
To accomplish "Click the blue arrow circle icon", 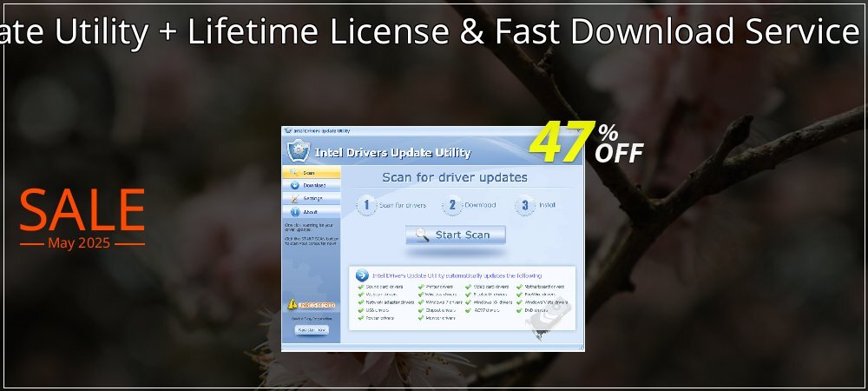I will coord(362,275).
